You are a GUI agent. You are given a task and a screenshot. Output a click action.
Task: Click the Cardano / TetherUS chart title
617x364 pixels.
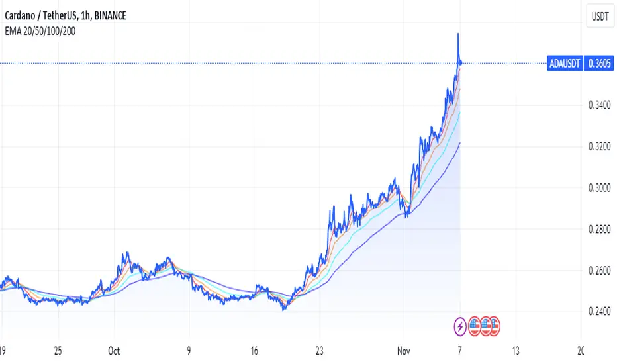click(66, 15)
